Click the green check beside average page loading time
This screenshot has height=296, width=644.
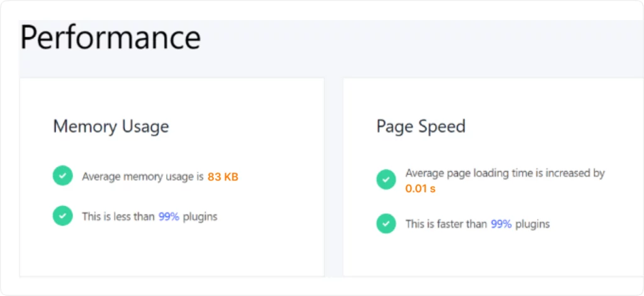[386, 180]
